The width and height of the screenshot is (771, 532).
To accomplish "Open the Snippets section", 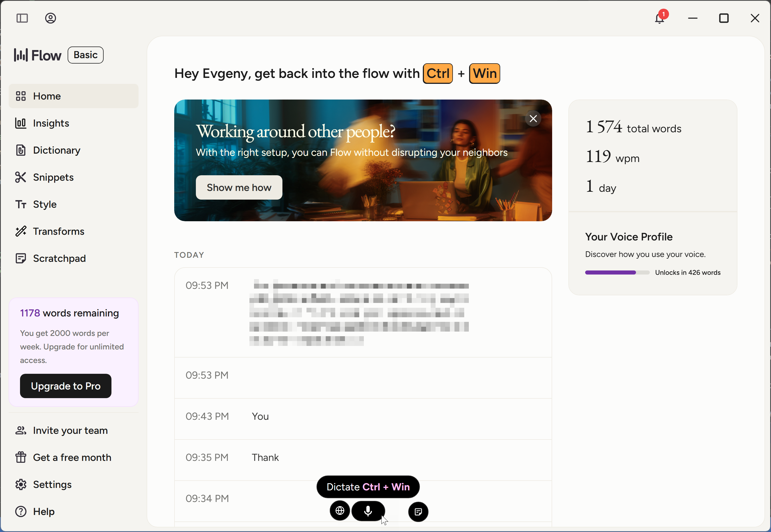I will click(74, 177).
